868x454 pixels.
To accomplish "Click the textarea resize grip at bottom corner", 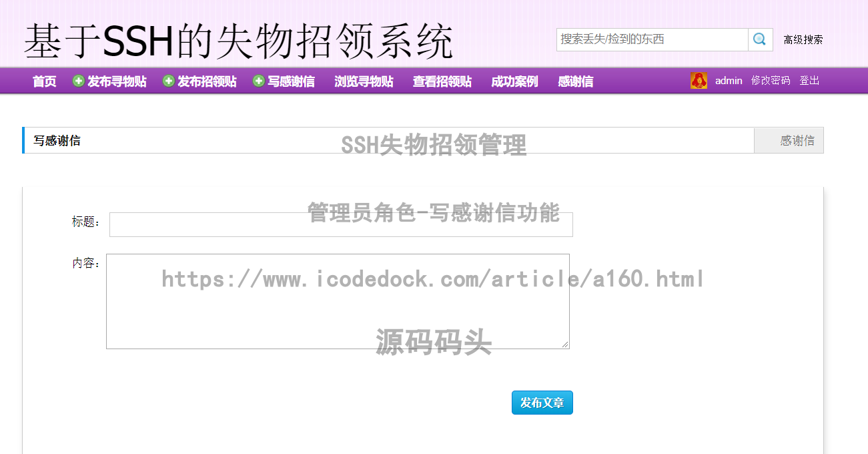I will click(x=566, y=345).
